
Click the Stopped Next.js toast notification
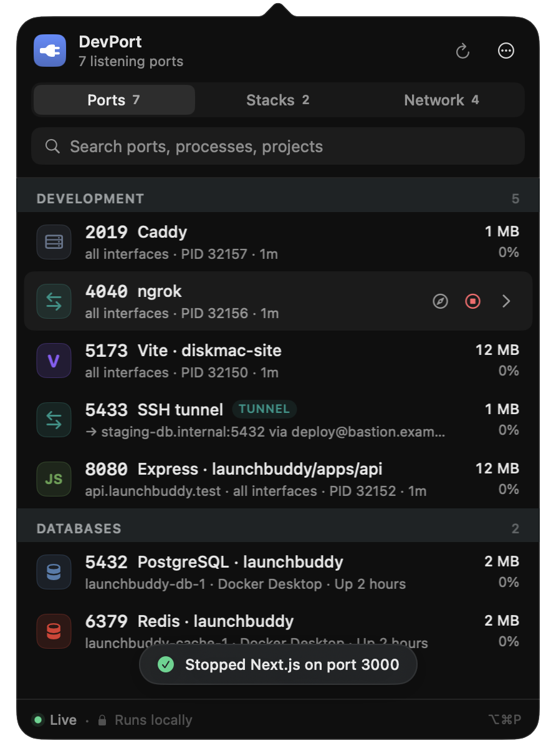click(278, 664)
